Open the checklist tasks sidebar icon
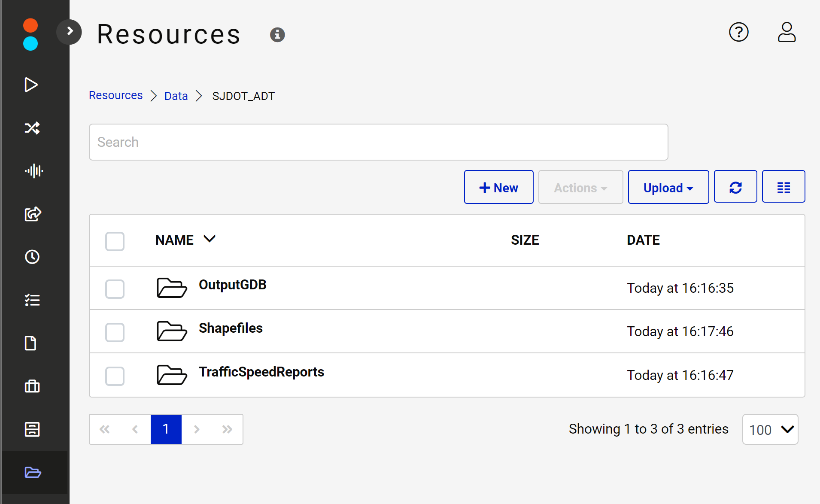820x504 pixels. tap(32, 300)
